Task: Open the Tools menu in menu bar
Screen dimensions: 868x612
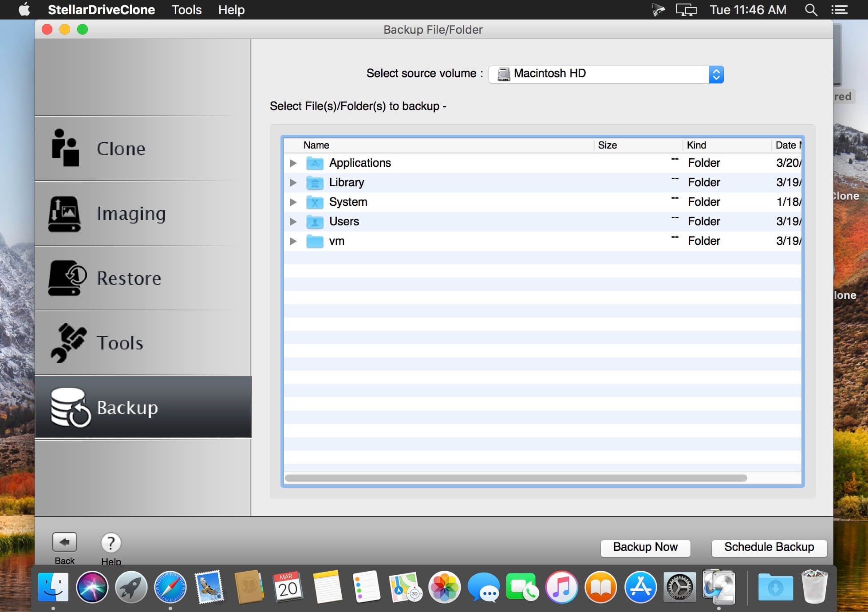Action: (186, 10)
